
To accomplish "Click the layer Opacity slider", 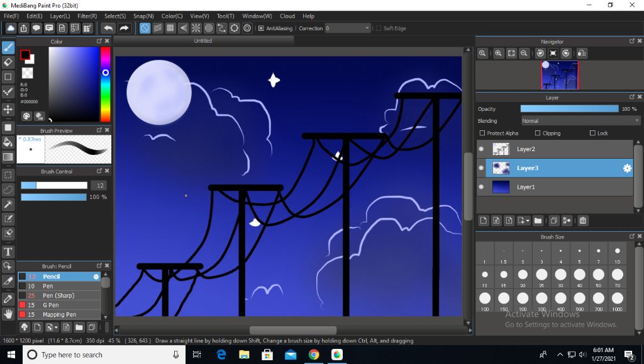I will click(569, 109).
